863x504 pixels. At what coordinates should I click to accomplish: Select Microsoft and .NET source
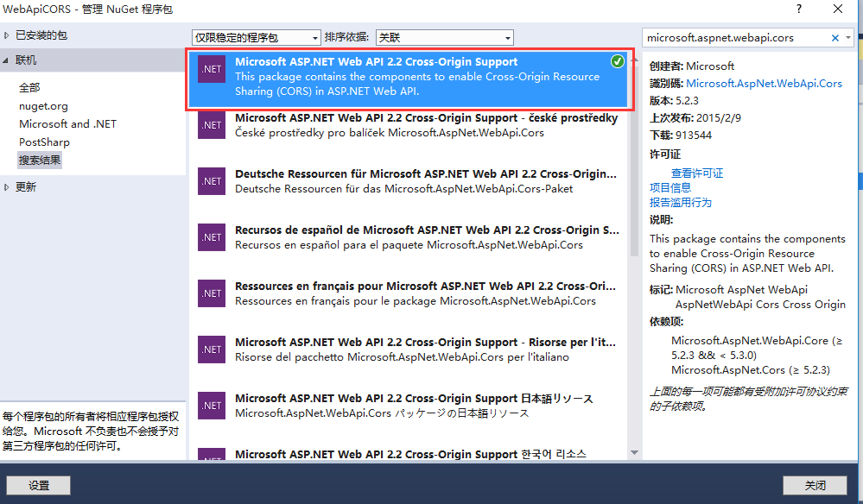coord(67,123)
